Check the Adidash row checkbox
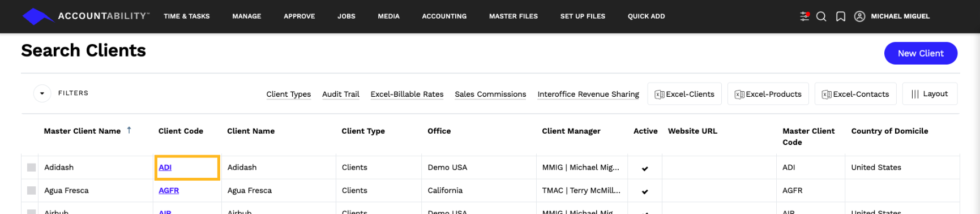Screen dimensions: 980x214 click(32, 168)
